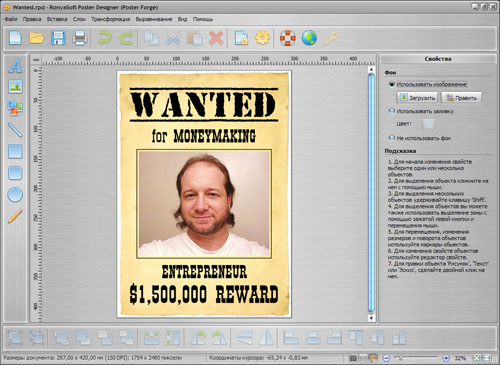Screen dimensions: 500x365
Task: Click the red X Delete icon
Action: point(216,38)
